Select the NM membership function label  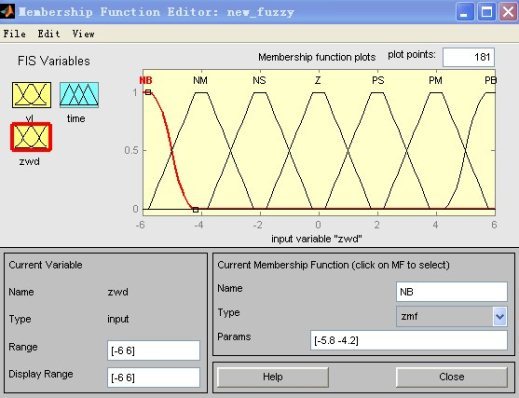[x=200, y=80]
